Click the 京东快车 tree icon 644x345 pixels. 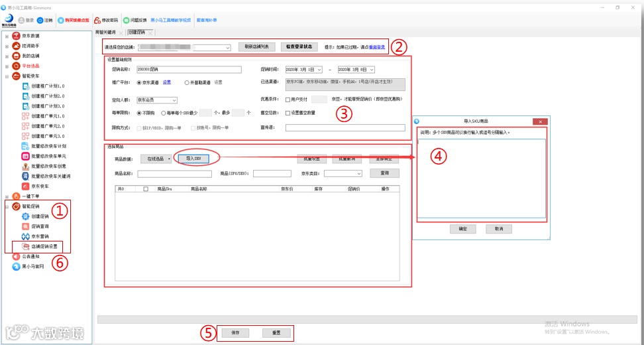25,186
